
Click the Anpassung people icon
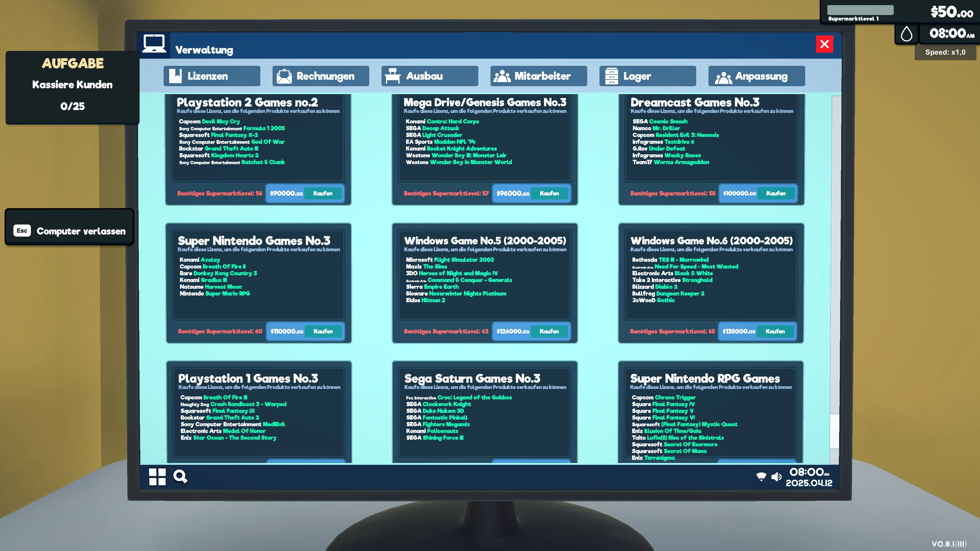pyautogui.click(x=723, y=77)
